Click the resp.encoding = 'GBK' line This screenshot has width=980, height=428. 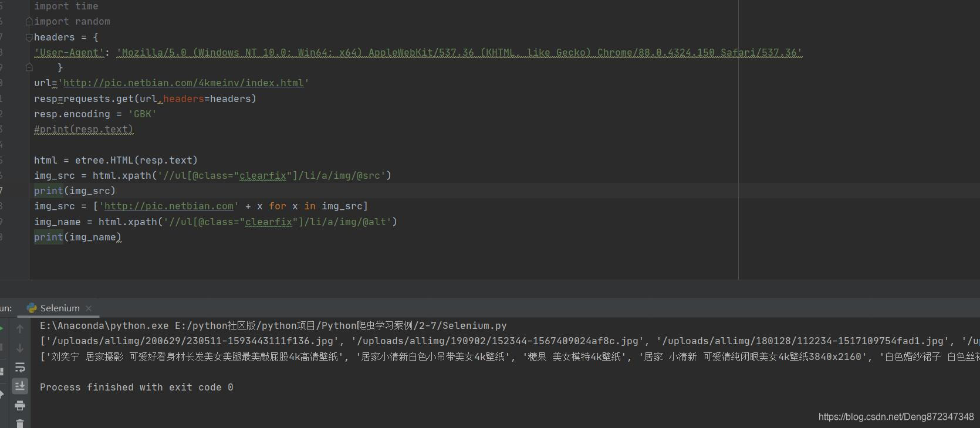point(96,114)
